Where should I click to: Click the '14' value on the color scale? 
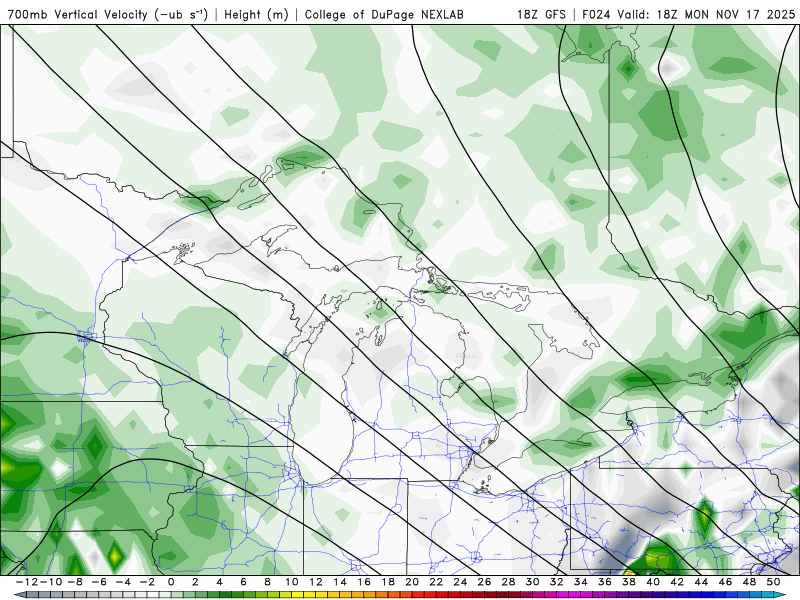pyautogui.click(x=340, y=582)
